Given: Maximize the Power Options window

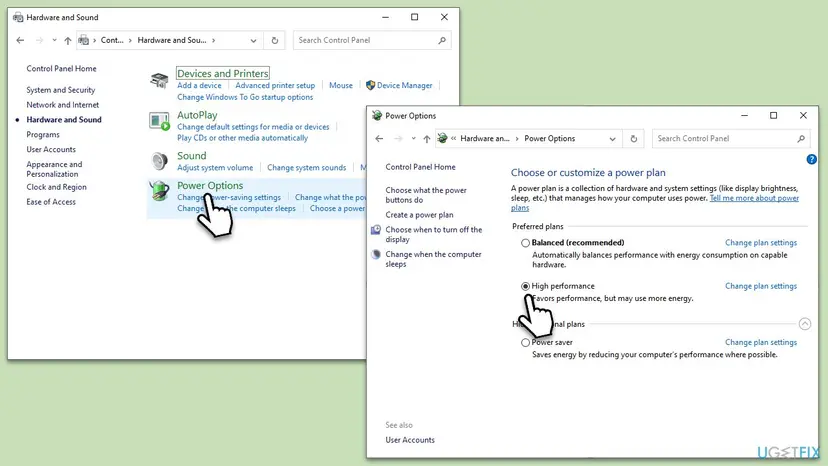Looking at the screenshot, I should click(774, 115).
